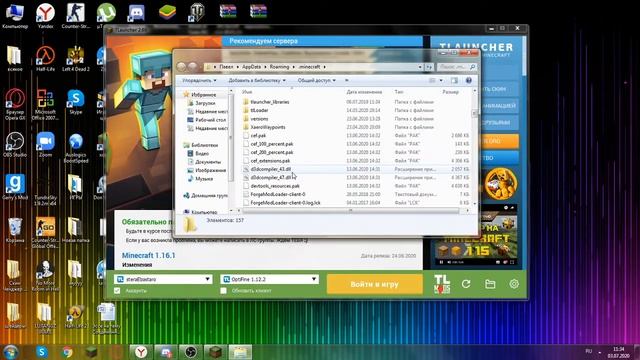Select the Left 4 Dead 2 shortcut
The width and height of the screenshot is (640, 360).
click(76, 59)
